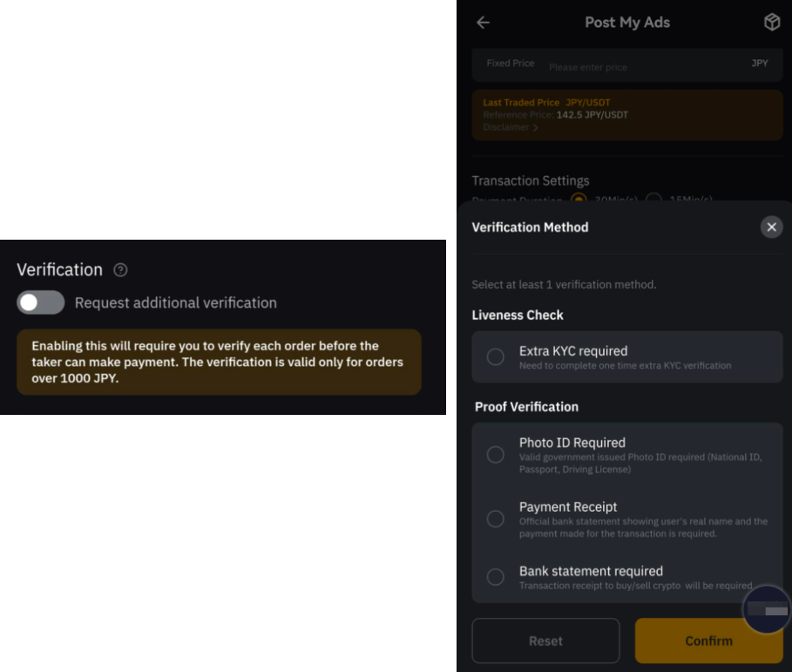This screenshot has height=672, width=792.
Task: Select Photo ID Required option
Action: pos(626,455)
